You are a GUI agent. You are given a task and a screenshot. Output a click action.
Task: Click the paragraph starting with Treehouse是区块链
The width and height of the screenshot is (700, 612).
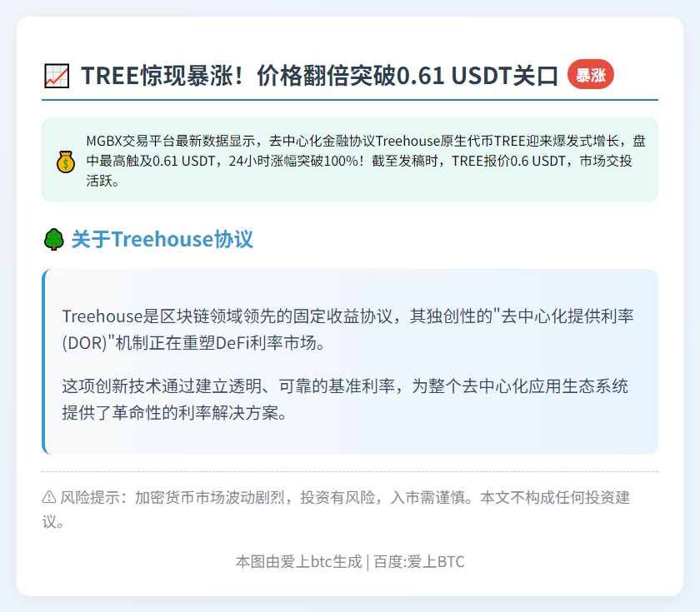click(347, 330)
